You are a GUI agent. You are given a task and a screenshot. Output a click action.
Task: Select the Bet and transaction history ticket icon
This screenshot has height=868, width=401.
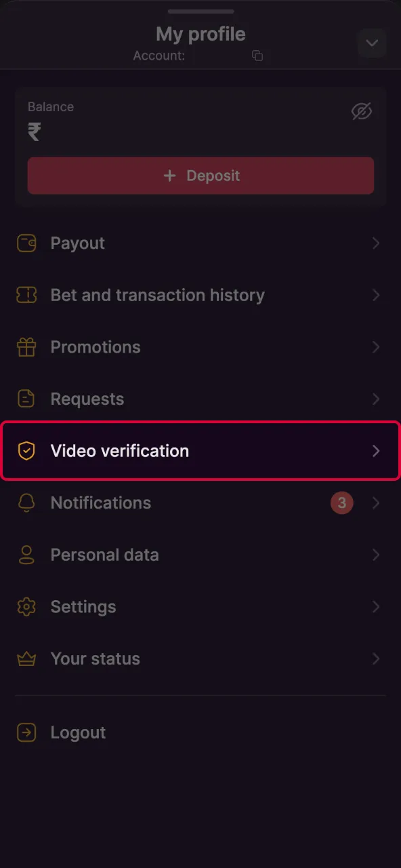click(26, 295)
